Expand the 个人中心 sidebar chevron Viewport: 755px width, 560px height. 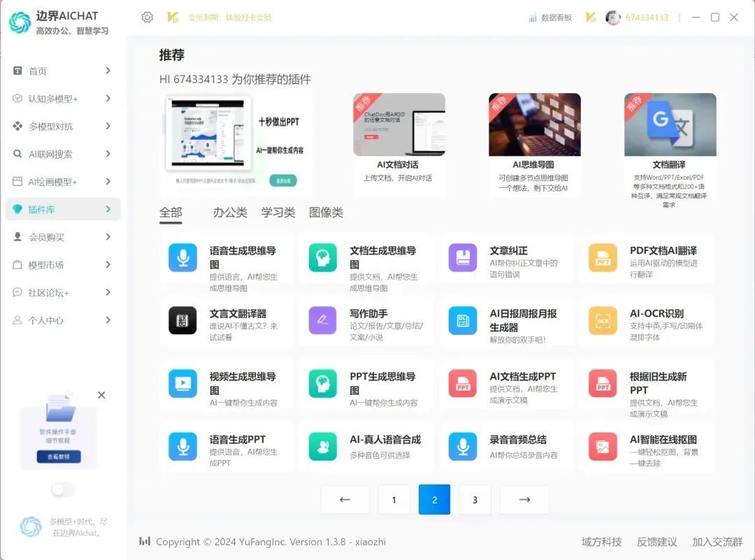tap(108, 320)
